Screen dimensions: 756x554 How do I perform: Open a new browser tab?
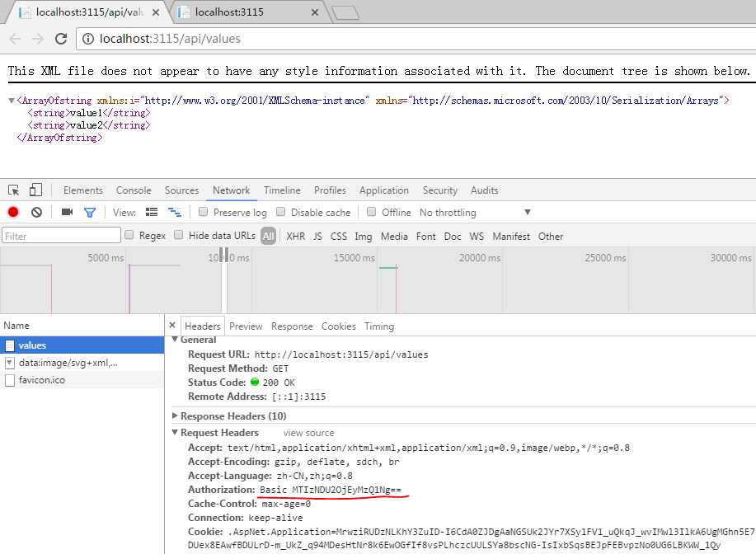tap(345, 13)
